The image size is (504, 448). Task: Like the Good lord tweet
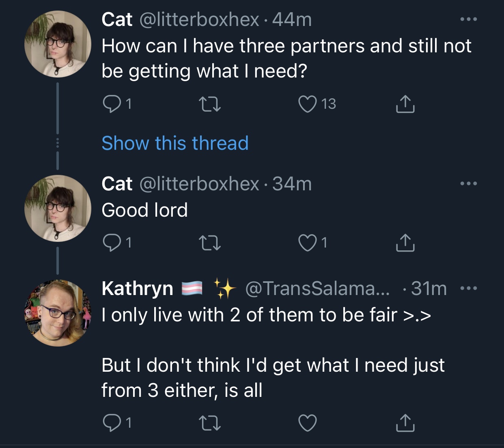[x=307, y=243]
